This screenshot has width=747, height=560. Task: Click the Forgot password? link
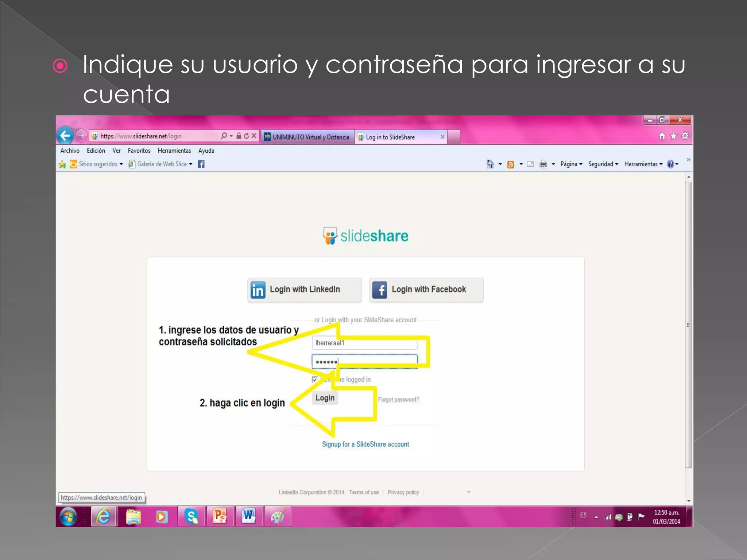point(398,400)
